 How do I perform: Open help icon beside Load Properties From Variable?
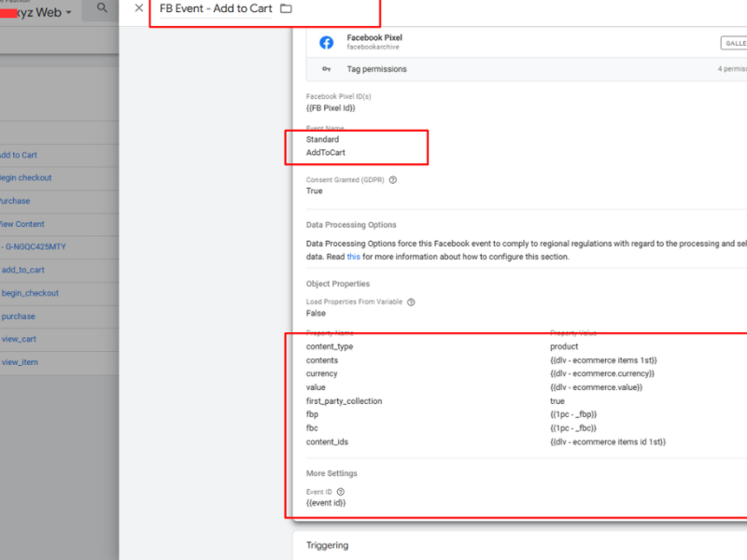(411, 301)
